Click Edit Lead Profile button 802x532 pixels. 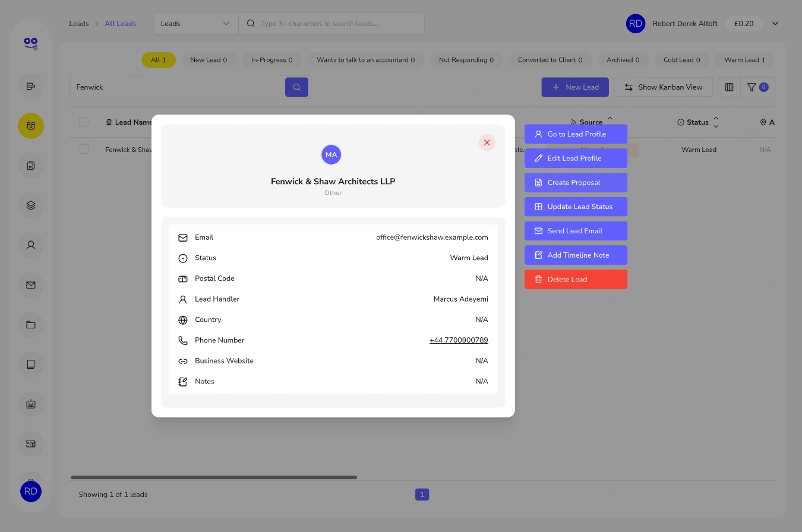tap(576, 159)
